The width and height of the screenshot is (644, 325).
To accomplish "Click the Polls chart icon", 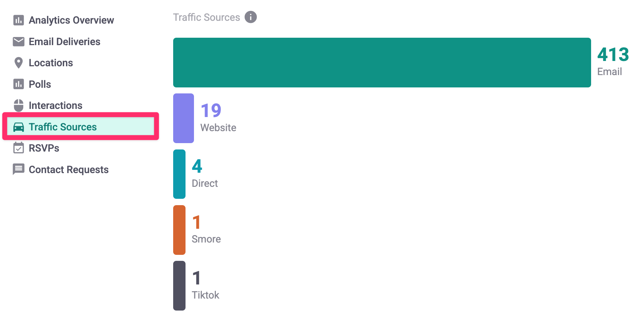I will (19, 84).
